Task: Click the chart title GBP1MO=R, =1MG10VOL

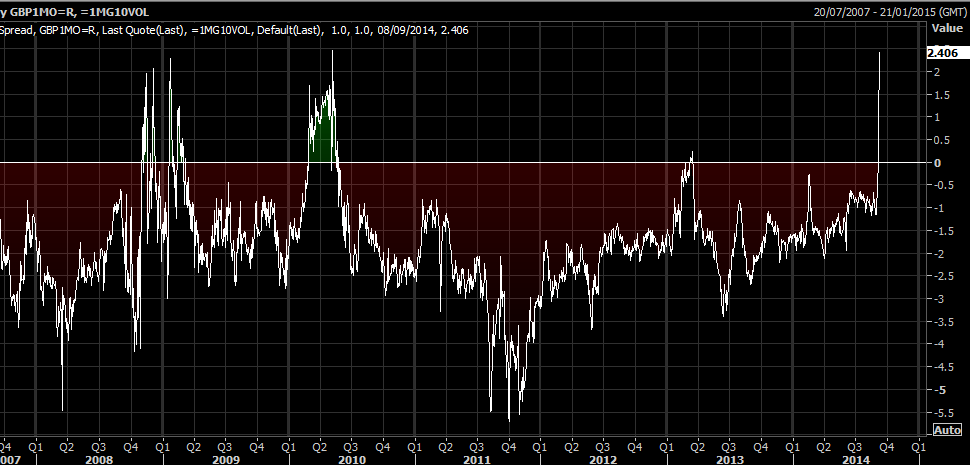Action: [79, 12]
